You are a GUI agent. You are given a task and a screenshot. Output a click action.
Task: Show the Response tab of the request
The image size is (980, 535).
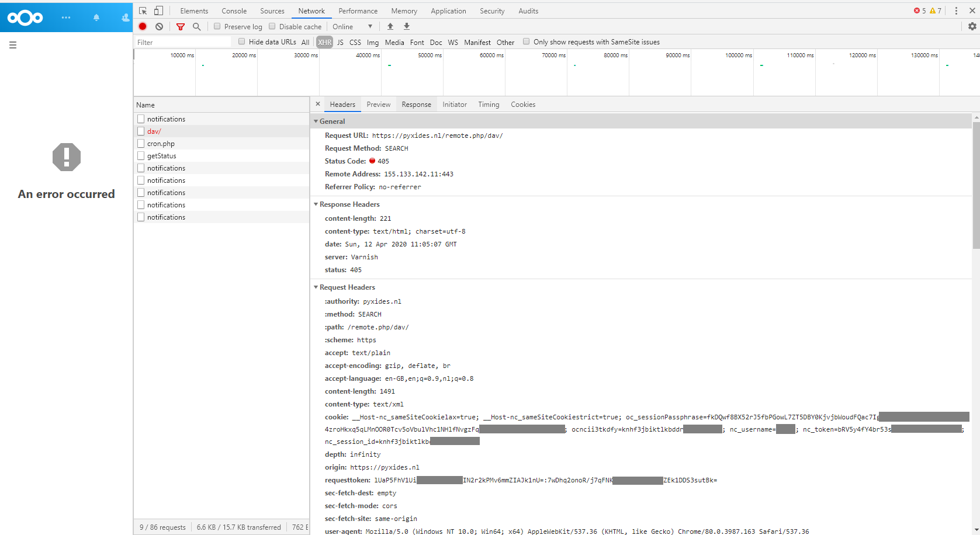click(x=417, y=105)
